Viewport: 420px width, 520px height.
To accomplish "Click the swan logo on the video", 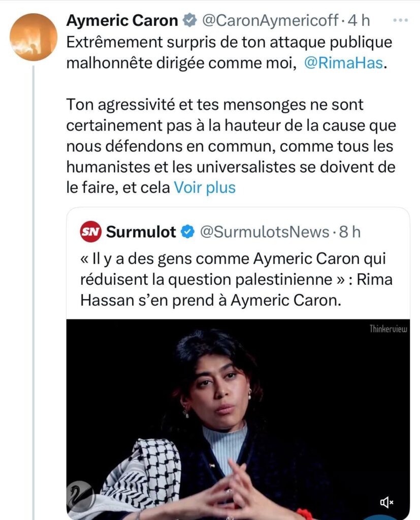I will coord(80,496).
